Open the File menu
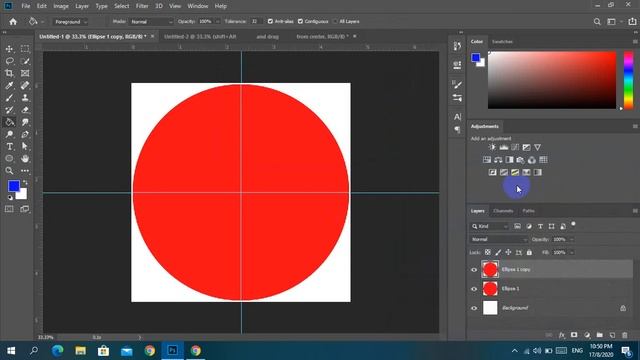The height and width of the screenshot is (360, 640). pos(26,6)
